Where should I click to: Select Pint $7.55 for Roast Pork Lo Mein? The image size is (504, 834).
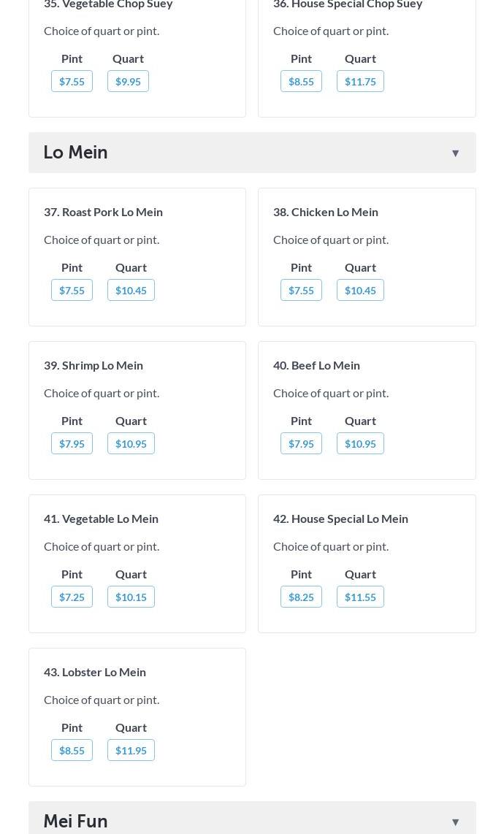point(72,290)
